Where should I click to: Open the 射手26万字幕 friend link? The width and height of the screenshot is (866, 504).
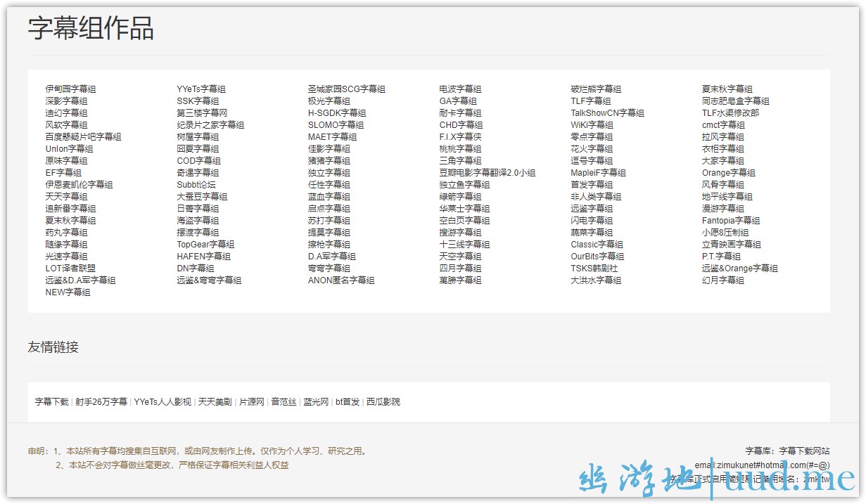click(101, 402)
